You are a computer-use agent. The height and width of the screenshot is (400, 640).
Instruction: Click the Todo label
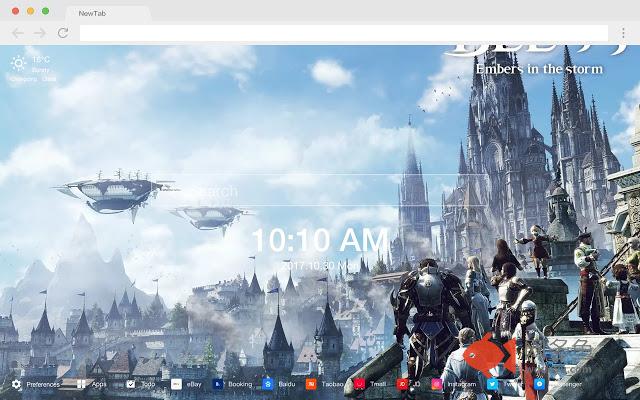click(x=148, y=384)
